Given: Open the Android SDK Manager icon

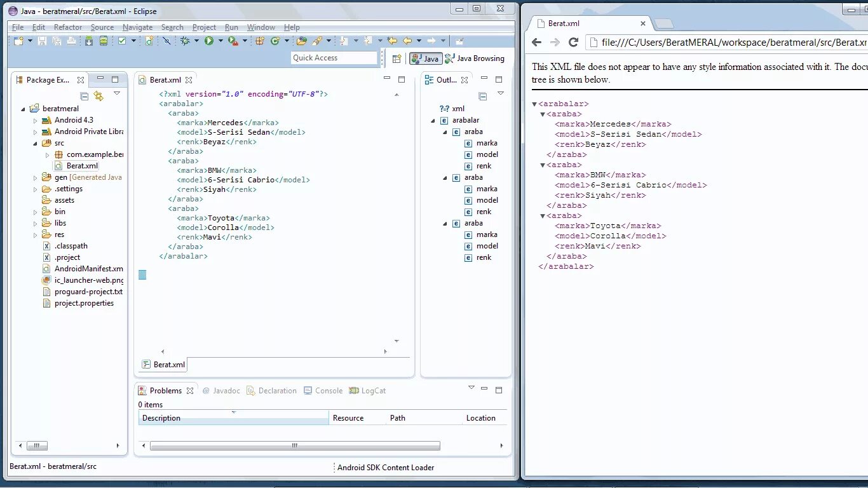Looking at the screenshot, I should (89, 41).
